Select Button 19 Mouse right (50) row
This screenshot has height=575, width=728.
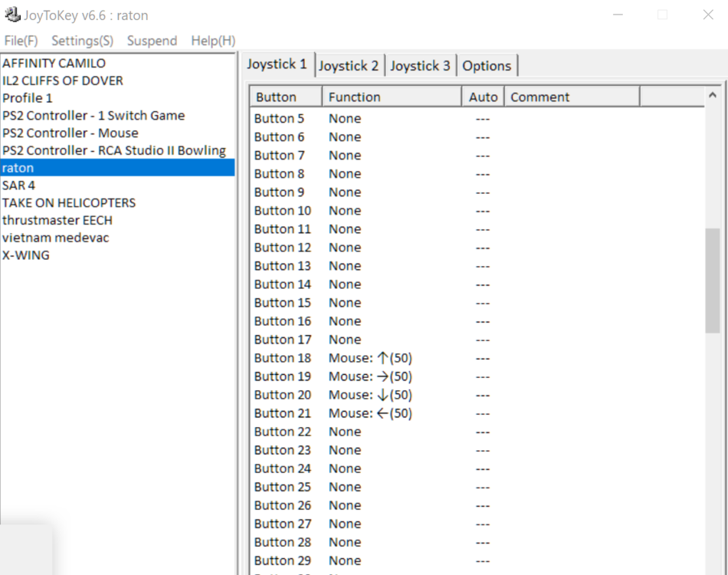tap(477, 376)
